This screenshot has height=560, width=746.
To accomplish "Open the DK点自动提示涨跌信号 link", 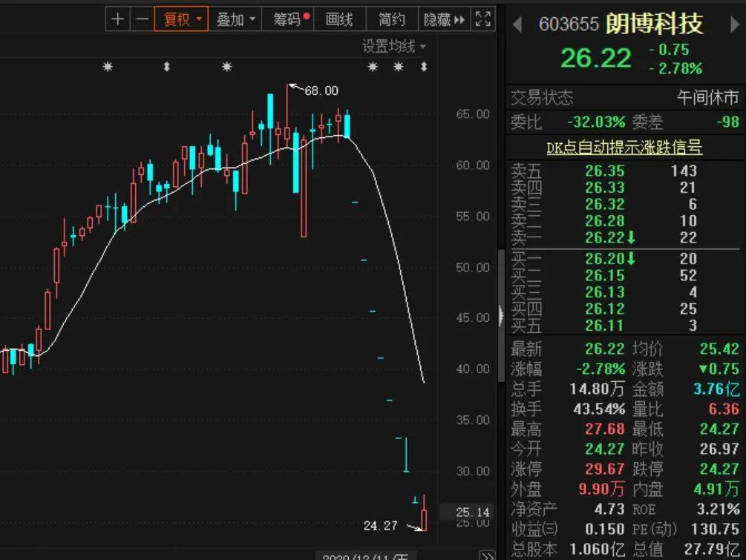I will (624, 148).
